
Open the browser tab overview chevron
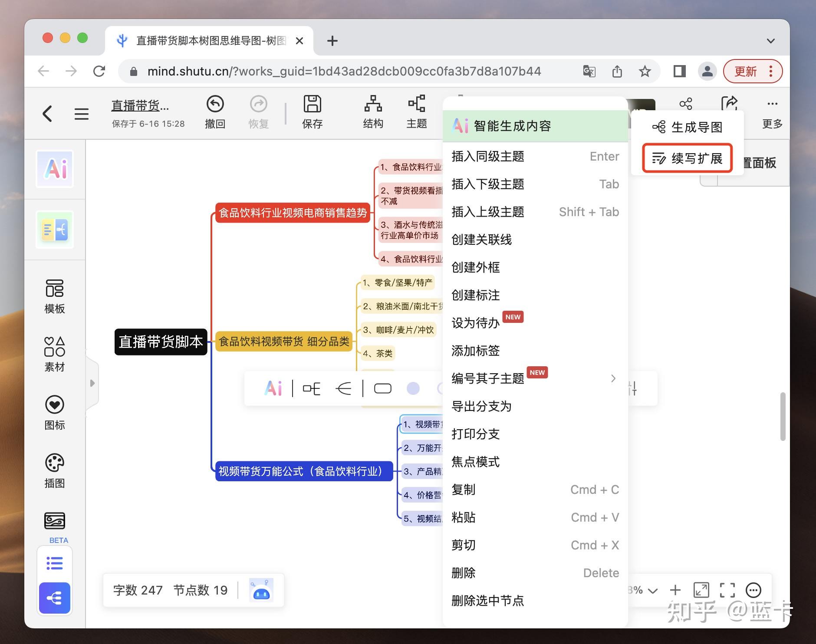[x=771, y=40]
